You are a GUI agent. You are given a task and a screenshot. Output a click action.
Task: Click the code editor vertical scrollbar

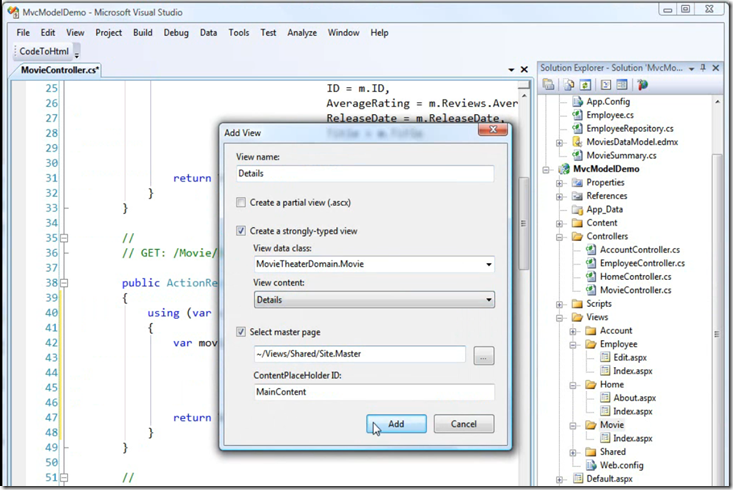tap(524, 224)
